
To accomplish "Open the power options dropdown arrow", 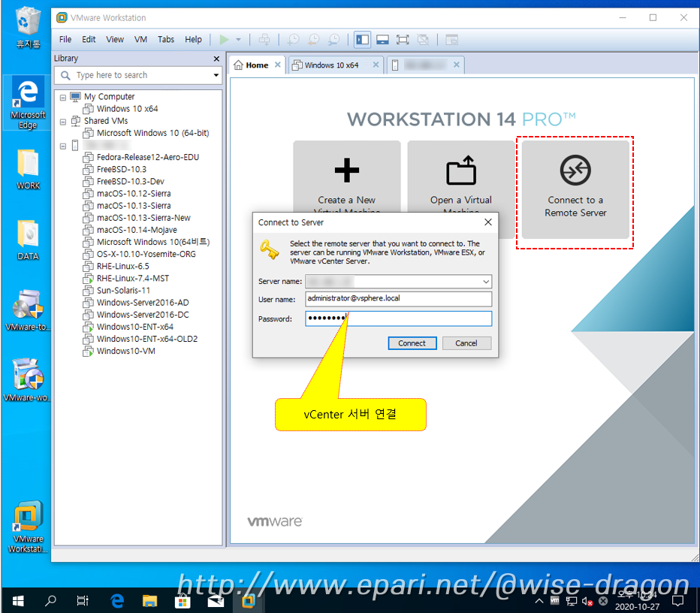I will click(x=238, y=40).
